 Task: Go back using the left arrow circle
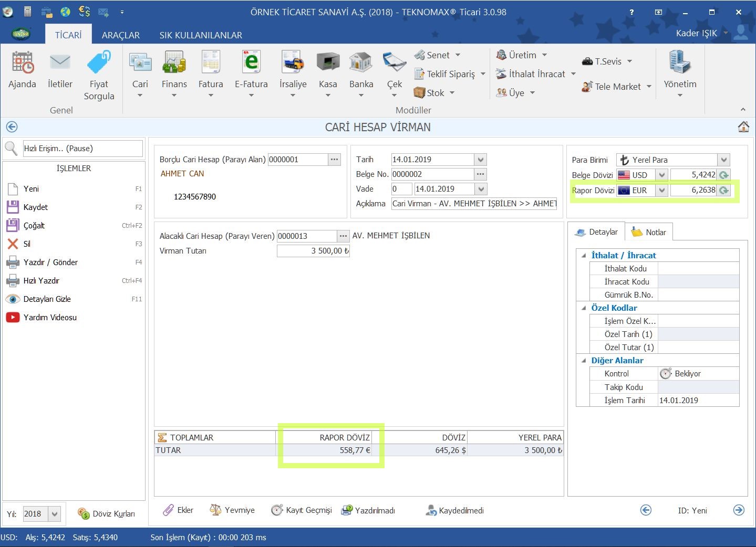12,127
